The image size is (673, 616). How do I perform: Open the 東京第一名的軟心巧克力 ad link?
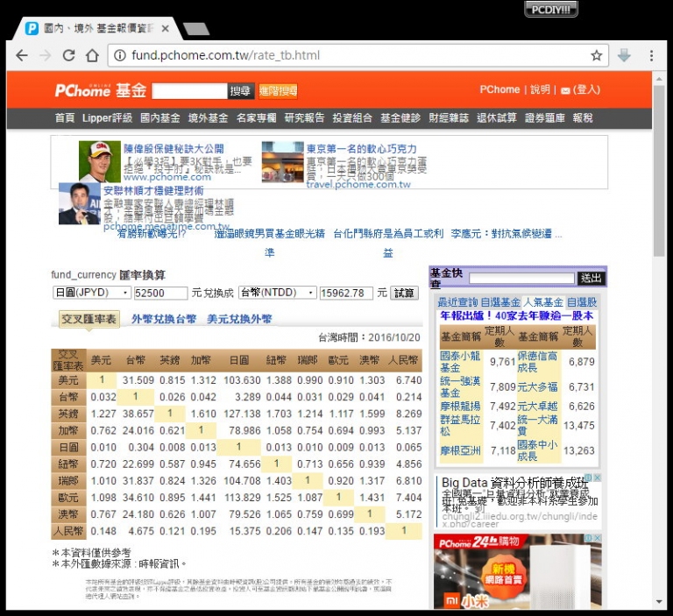(361, 149)
